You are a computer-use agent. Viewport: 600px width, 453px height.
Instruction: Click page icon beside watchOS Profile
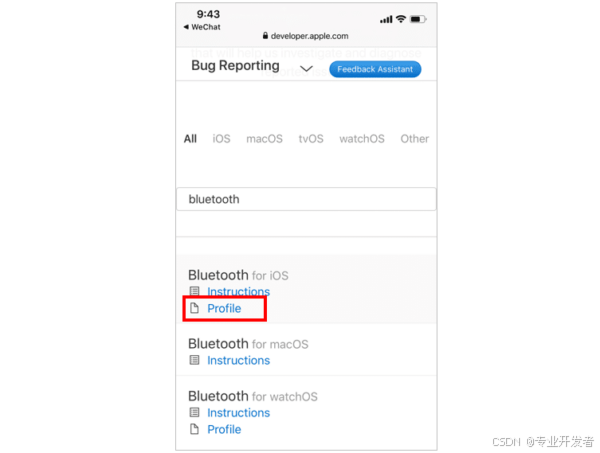point(194,429)
